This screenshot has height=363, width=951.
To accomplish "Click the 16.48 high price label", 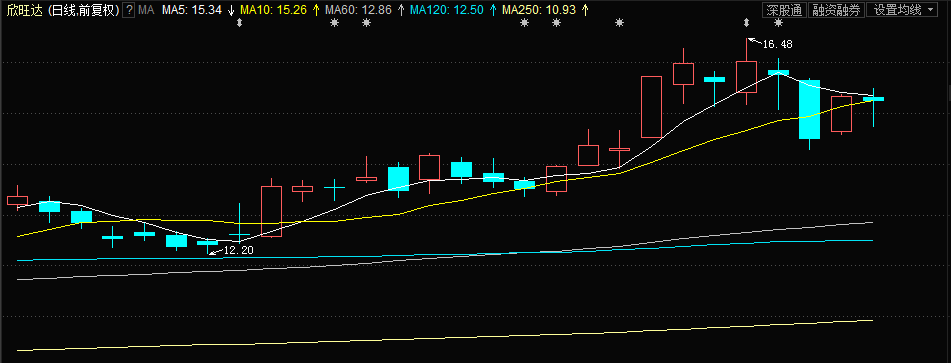I will coord(778,44).
